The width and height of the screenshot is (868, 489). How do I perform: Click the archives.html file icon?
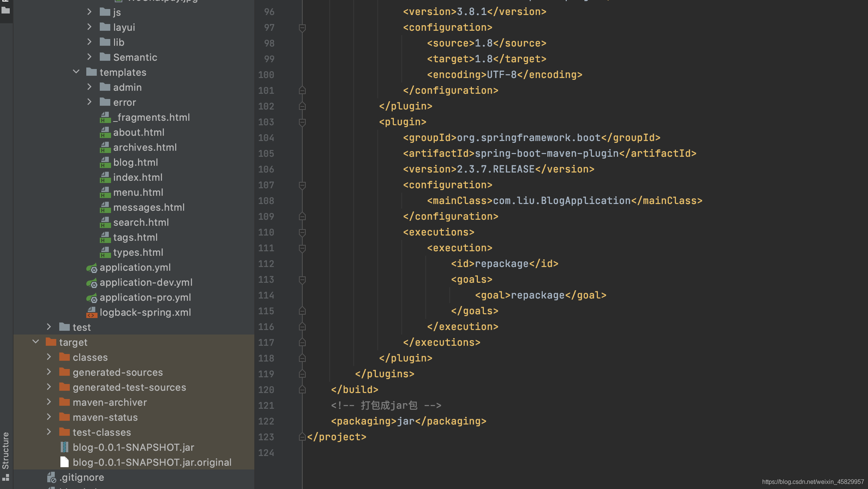pos(105,147)
